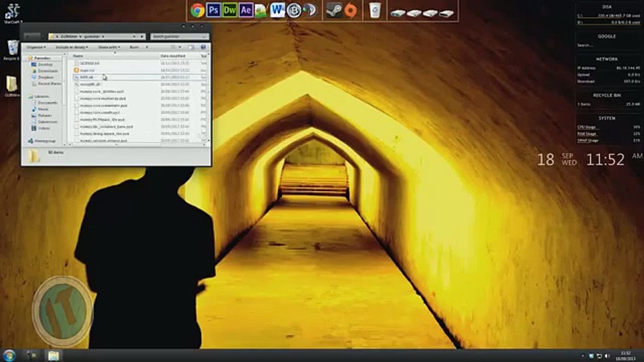This screenshot has width=644, height=362.
Task: Open the Organize menu in Explorer
Action: pos(36,47)
